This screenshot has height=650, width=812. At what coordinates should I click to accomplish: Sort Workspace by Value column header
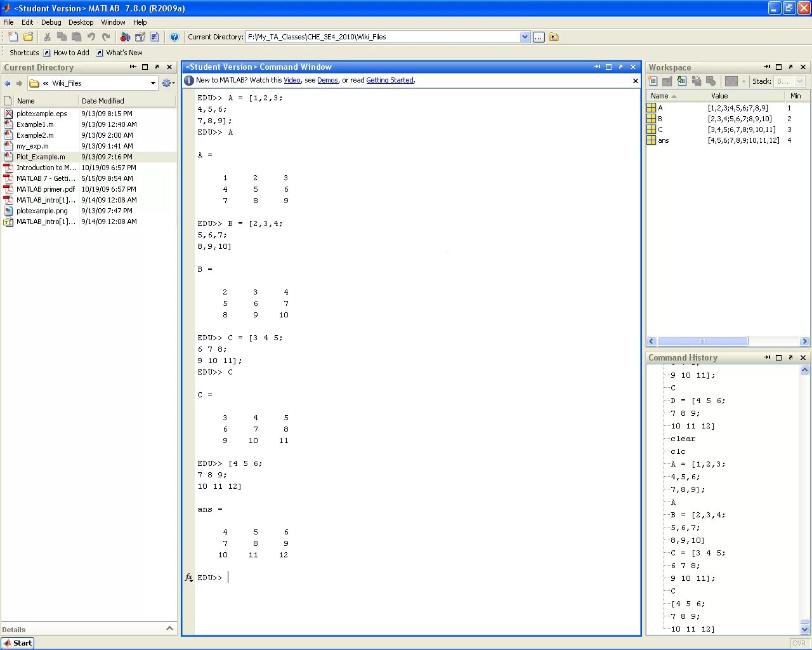point(744,96)
